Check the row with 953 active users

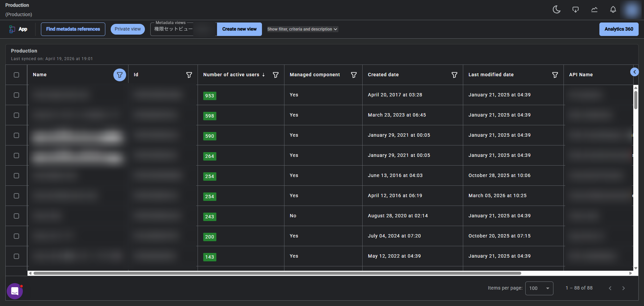click(16, 95)
